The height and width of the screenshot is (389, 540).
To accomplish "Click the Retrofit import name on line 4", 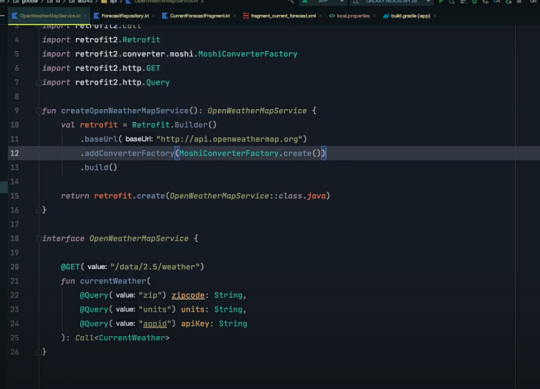I will (141, 40).
